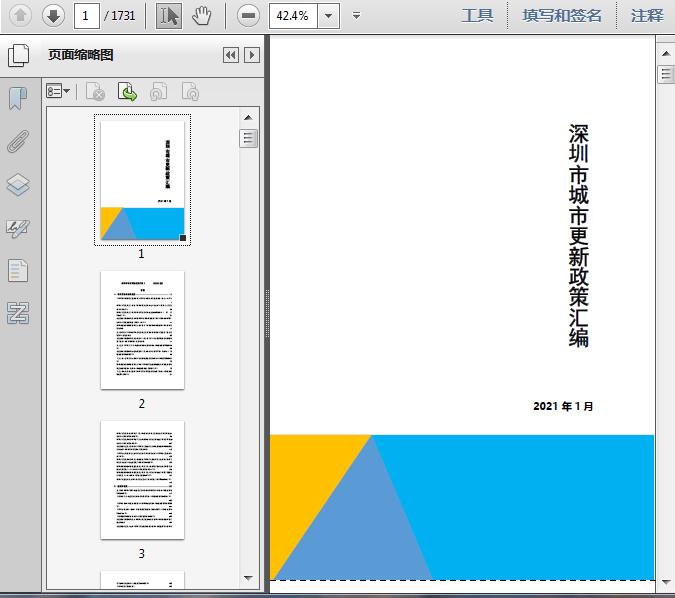Click document view scroll down arrow
This screenshot has height=598, width=675.
click(666, 582)
